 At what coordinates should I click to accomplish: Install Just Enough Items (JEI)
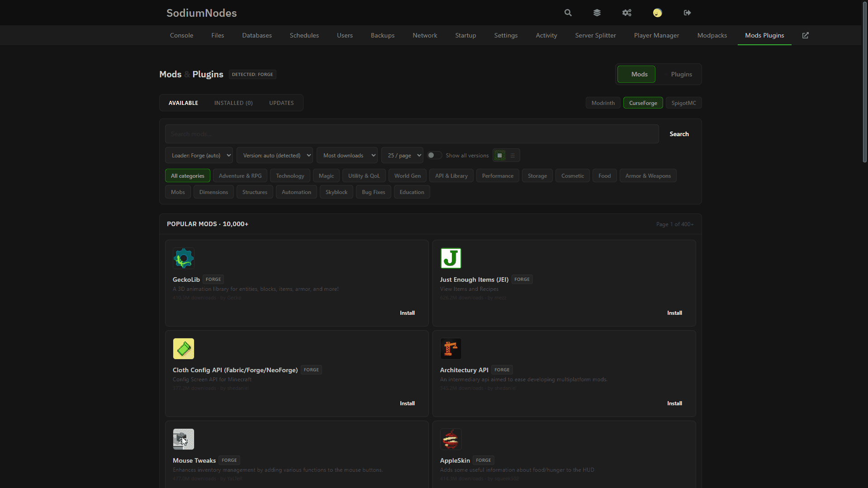coord(674,313)
